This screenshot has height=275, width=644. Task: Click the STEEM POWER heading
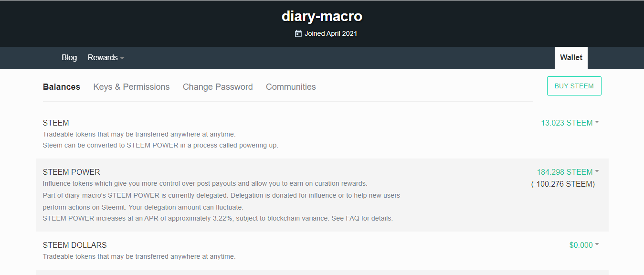[72, 172]
